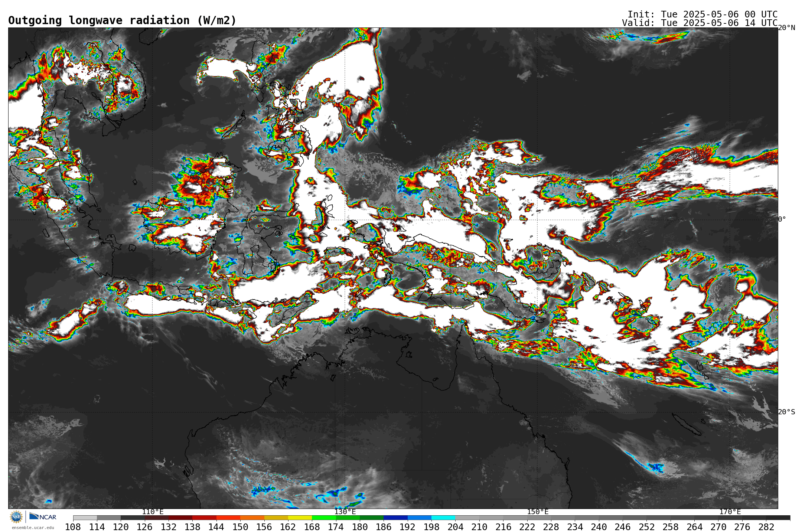Open the ensemble.ucar.edu link text
This screenshot has width=802, height=532.
(33, 528)
